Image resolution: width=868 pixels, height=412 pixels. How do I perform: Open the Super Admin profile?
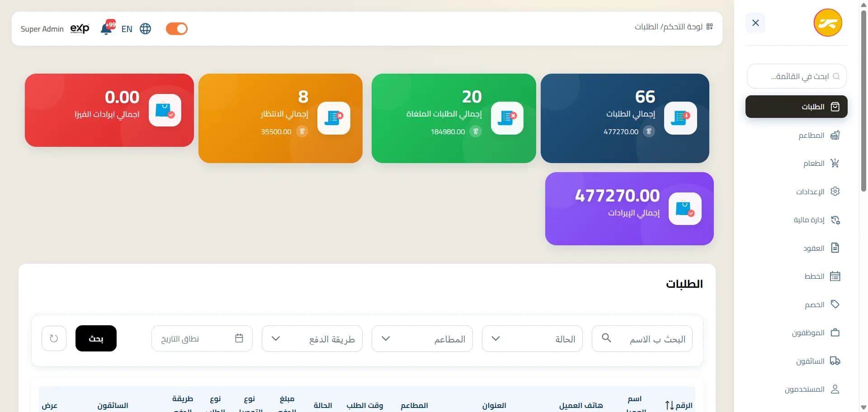(42, 29)
